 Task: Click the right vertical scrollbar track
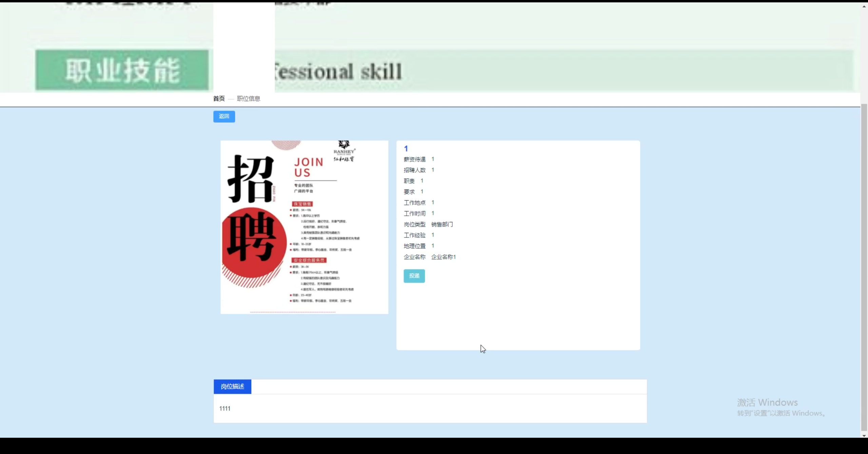pos(863,237)
